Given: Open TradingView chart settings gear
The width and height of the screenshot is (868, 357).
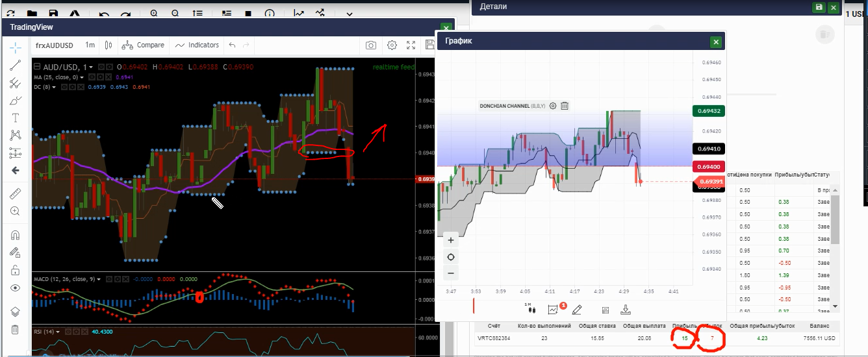Looking at the screenshot, I should tap(392, 45).
